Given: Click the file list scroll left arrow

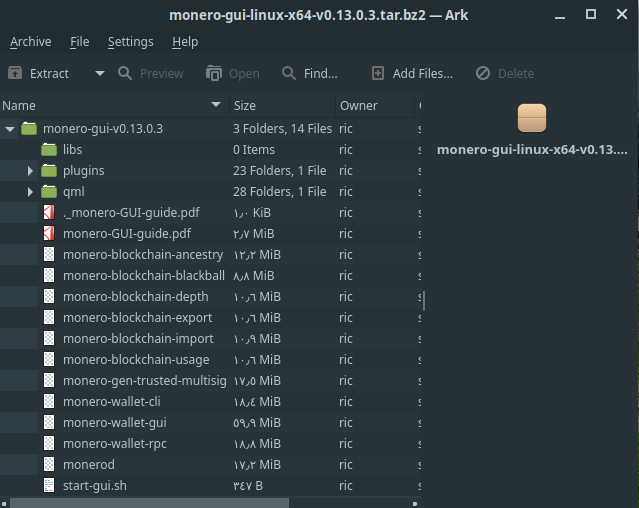Looking at the screenshot, I should click(4, 504).
